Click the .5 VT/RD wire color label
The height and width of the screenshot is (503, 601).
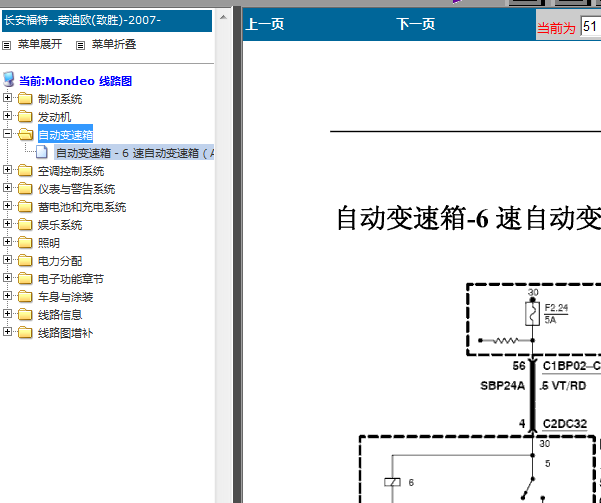point(563,386)
